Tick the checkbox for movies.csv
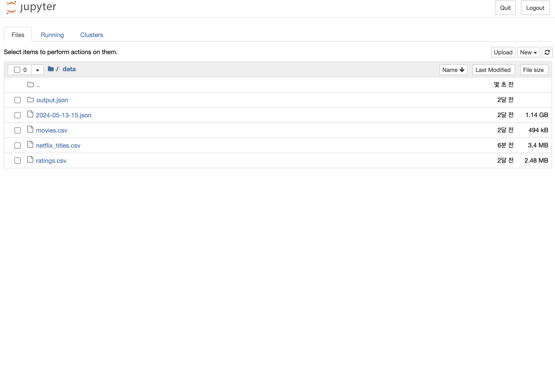The image size is (555, 392). [x=17, y=130]
